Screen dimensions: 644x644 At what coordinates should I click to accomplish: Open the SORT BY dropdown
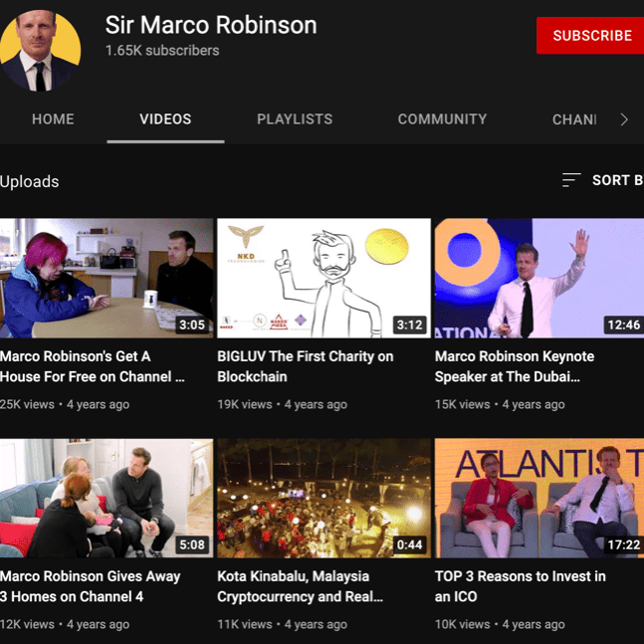click(602, 180)
